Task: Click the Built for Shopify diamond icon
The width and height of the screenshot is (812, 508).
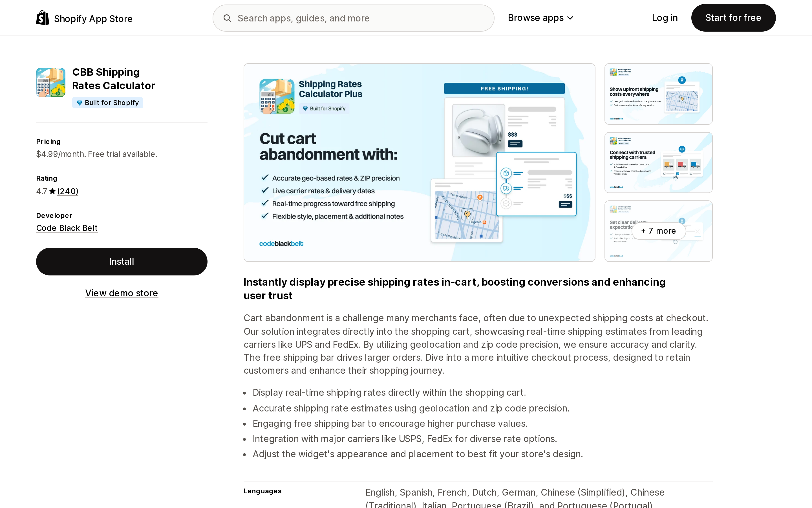Action: (x=80, y=103)
